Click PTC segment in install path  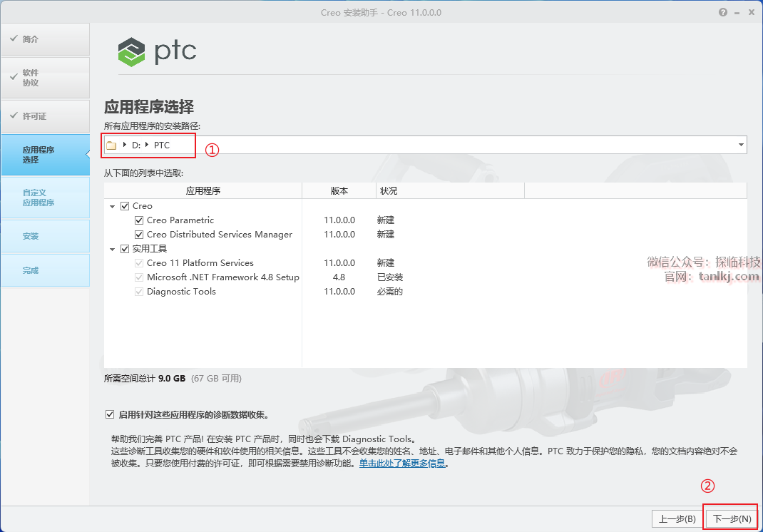162,145
